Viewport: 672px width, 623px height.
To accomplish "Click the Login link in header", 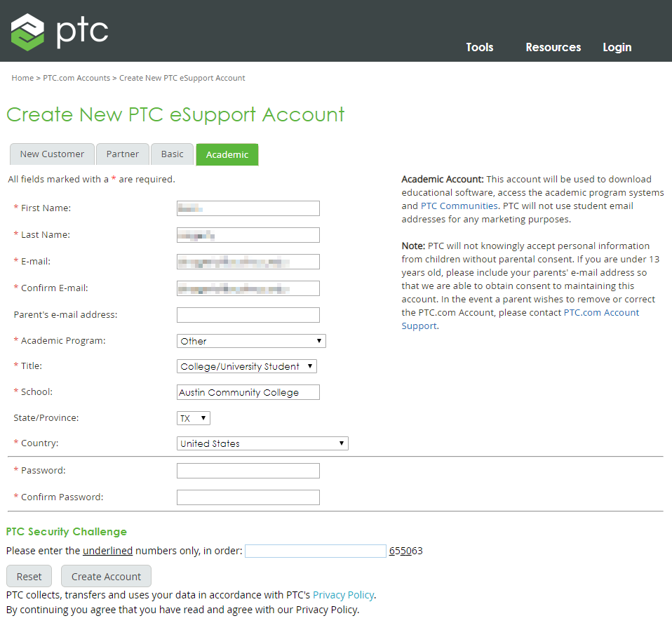I will click(x=617, y=47).
